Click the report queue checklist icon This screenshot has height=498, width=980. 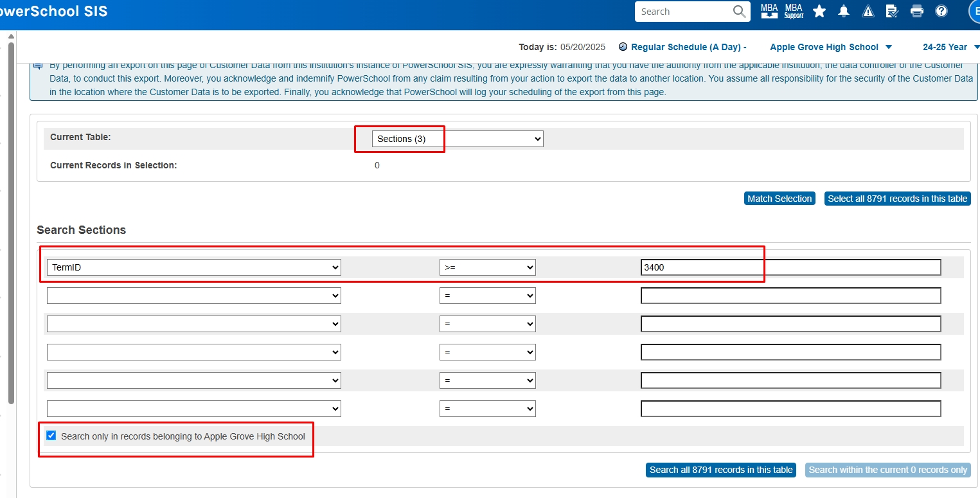(x=892, y=11)
